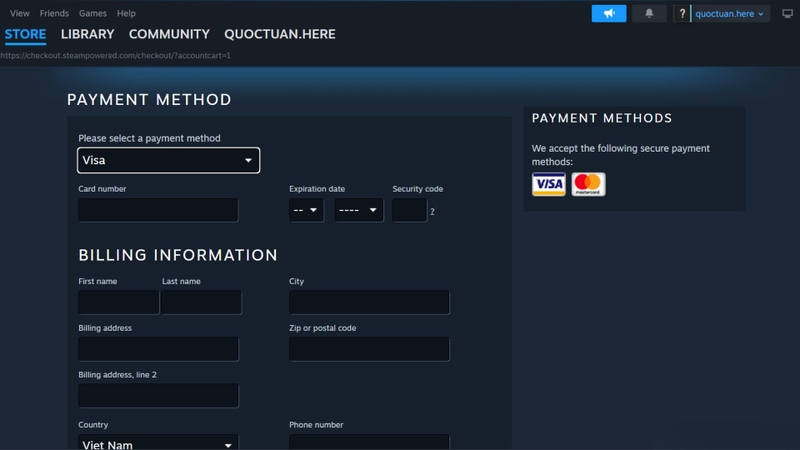This screenshot has width=800, height=450.
Task: Go to the STORE tab
Action: (26, 34)
